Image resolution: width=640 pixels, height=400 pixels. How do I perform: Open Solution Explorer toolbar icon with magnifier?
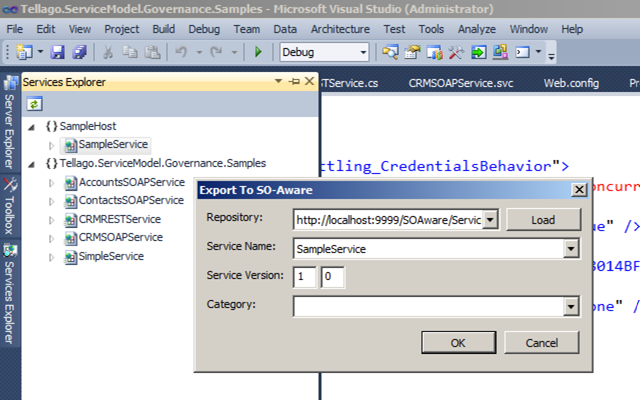390,52
